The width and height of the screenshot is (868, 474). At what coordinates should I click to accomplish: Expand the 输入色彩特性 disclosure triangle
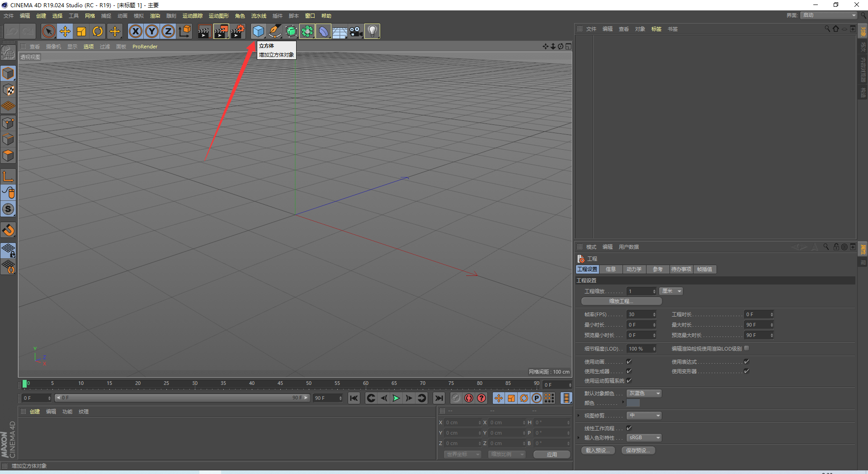(578, 437)
